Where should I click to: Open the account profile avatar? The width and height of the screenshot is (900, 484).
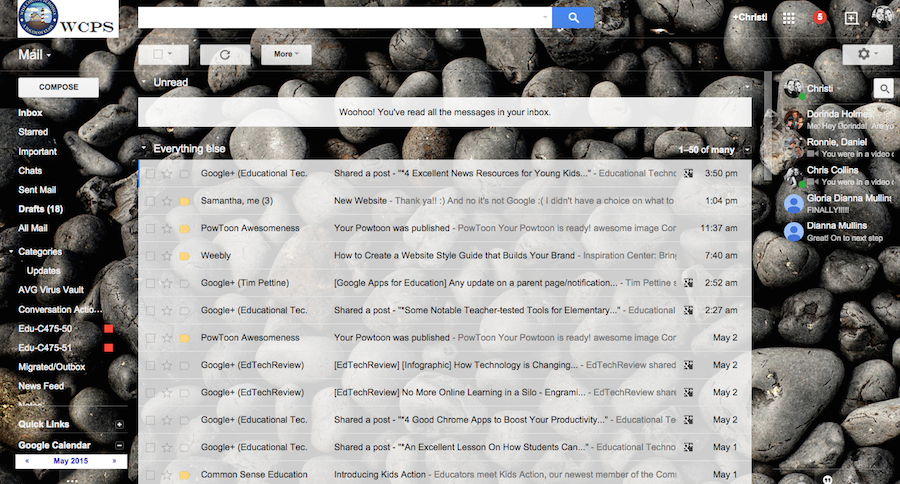pos(882,16)
